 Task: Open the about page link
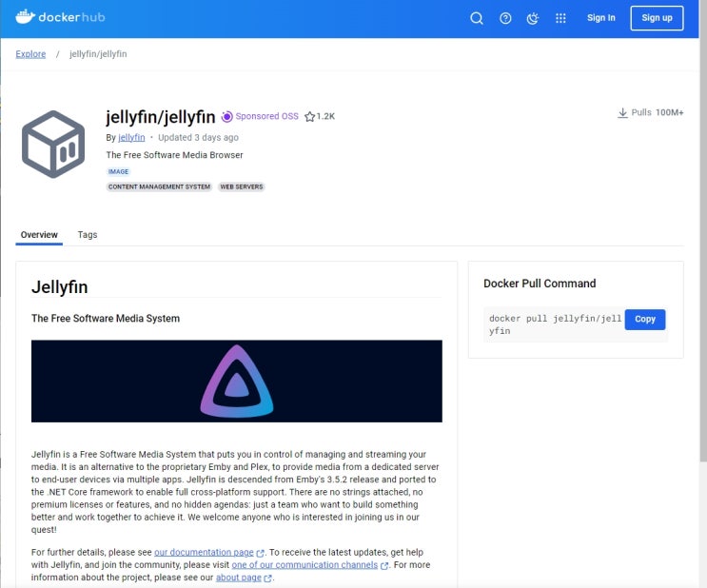239,578
